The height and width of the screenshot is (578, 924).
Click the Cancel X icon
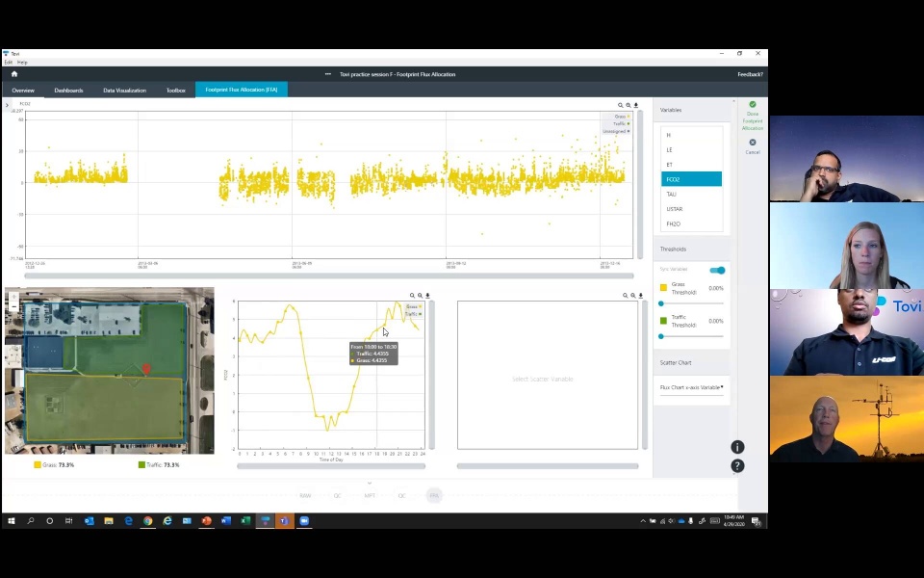pos(753,143)
